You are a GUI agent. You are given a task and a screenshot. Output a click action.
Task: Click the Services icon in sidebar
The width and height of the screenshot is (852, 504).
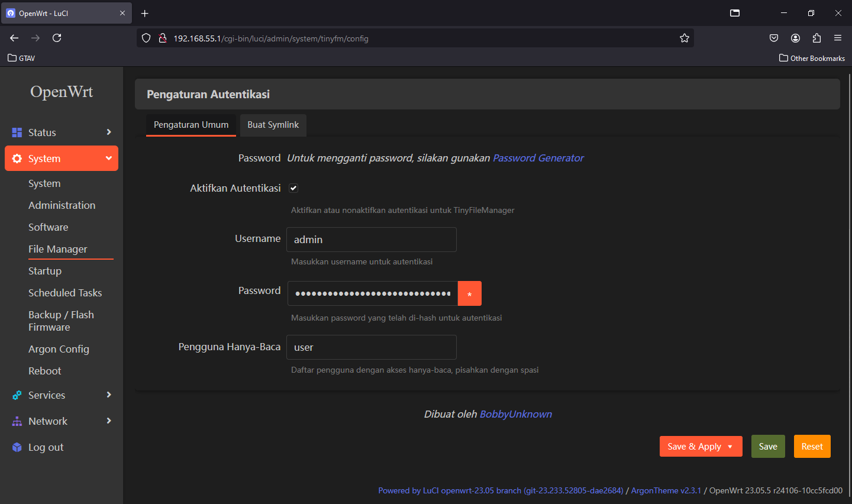(17, 395)
